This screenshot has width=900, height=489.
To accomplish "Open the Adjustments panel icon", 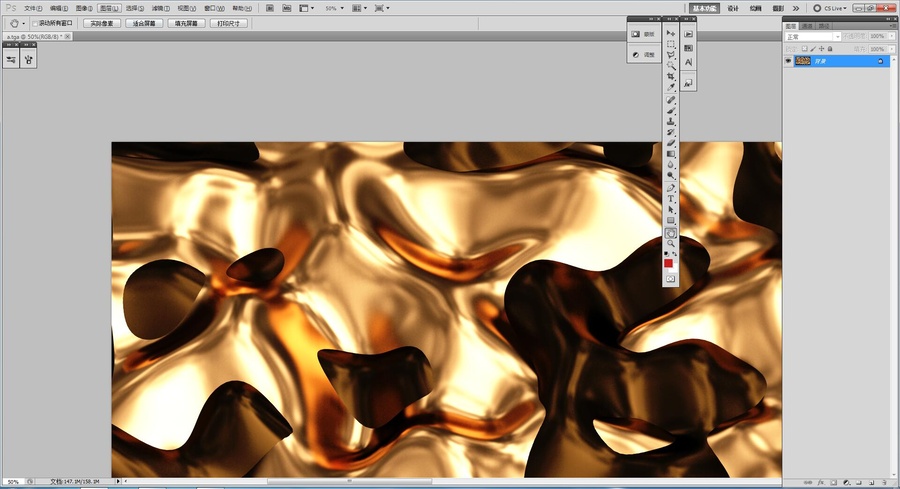I will tap(635, 55).
